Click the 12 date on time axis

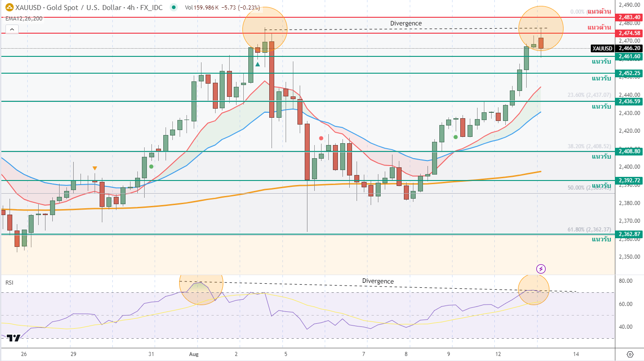pos(498,354)
